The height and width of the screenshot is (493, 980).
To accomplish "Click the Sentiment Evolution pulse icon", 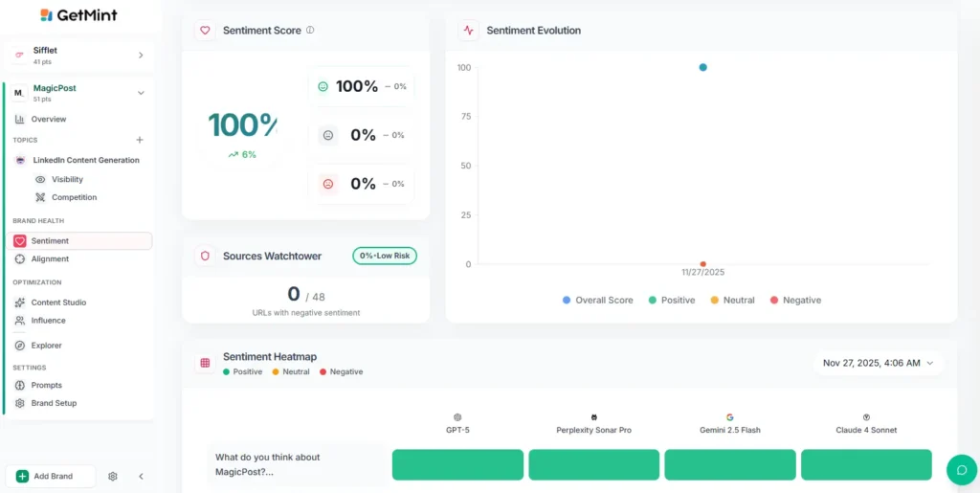I will tap(468, 30).
